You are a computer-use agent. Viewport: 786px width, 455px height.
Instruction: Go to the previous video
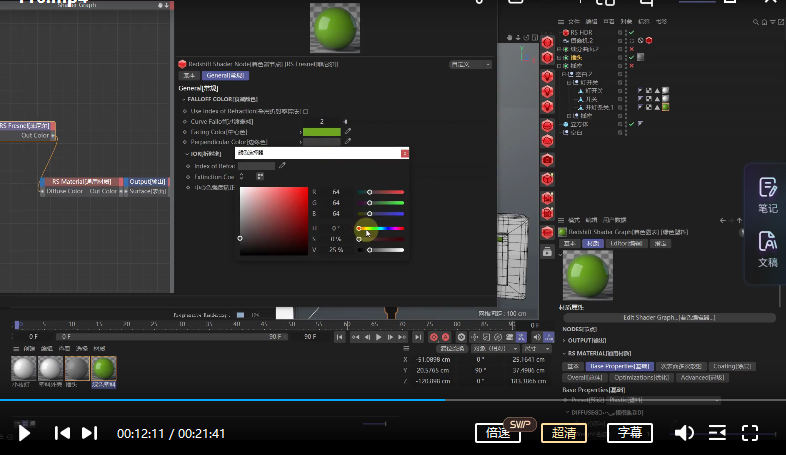click(62, 433)
